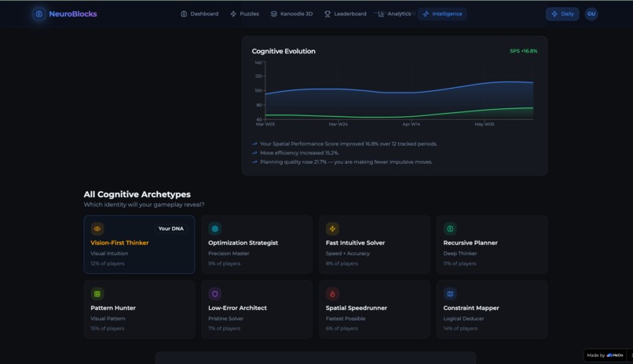Open the Low-Error Architect archetype
Image resolution: width=633 pixels, height=364 pixels.
(257, 309)
